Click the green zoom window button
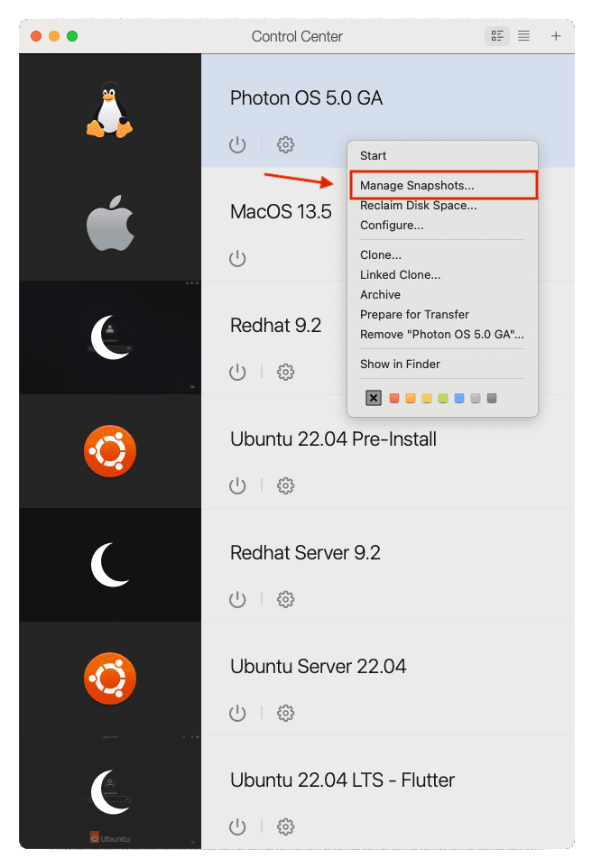The image size is (592, 868). click(x=72, y=36)
